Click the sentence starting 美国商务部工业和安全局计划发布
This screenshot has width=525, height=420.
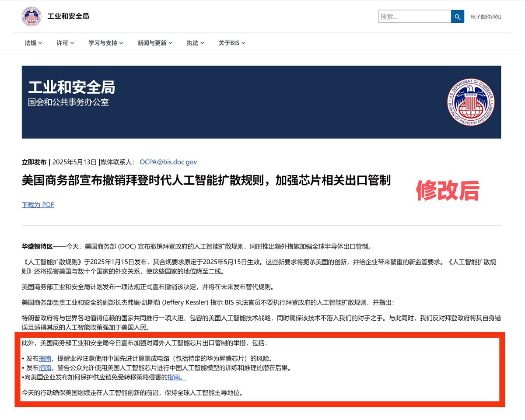point(149,287)
